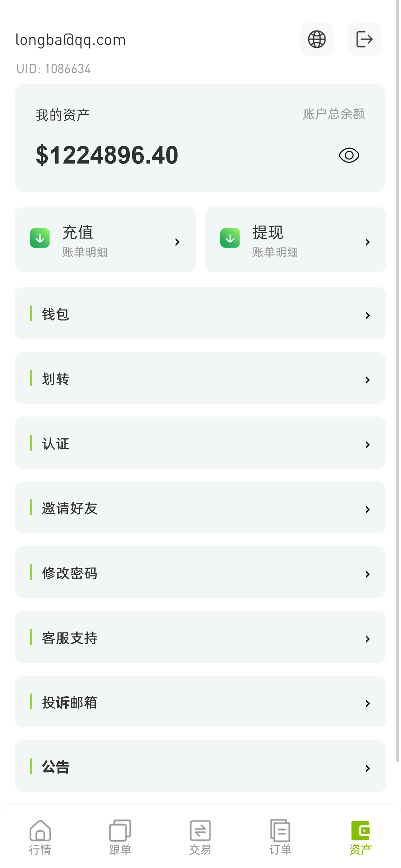Image resolution: width=401 pixels, height=868 pixels.
Task: Select the 资产 assets wallet icon
Action: coord(360,831)
